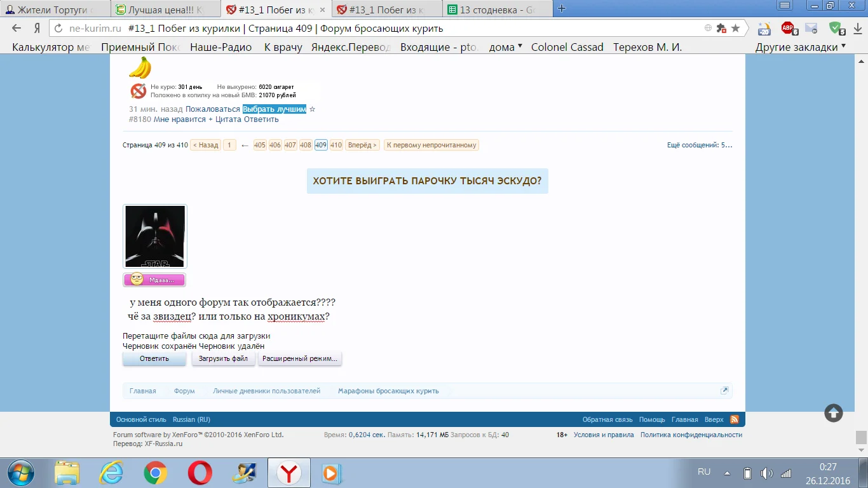The width and height of the screenshot is (868, 488).
Task: Open the Russian (RU) language chooser
Action: pos(191,419)
